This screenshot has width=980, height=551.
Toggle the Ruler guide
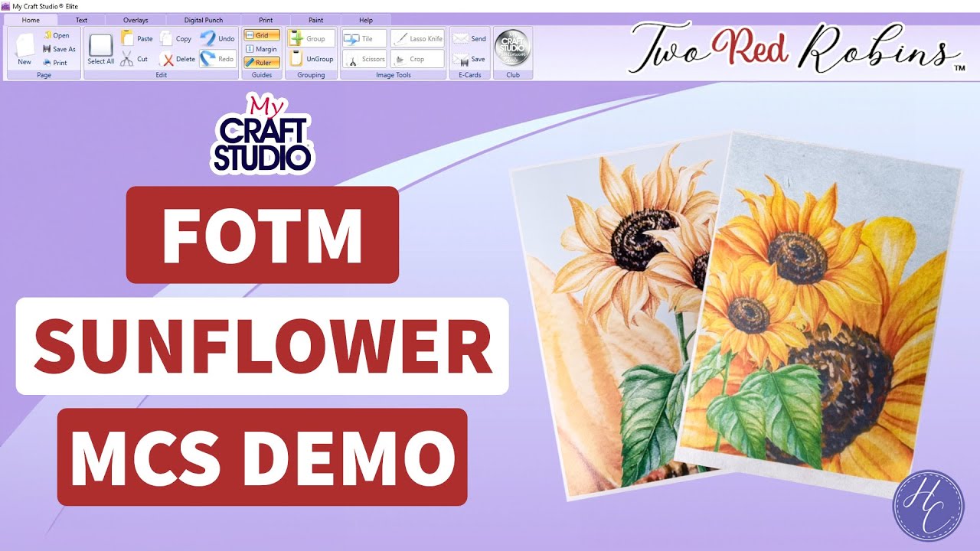pyautogui.click(x=262, y=63)
